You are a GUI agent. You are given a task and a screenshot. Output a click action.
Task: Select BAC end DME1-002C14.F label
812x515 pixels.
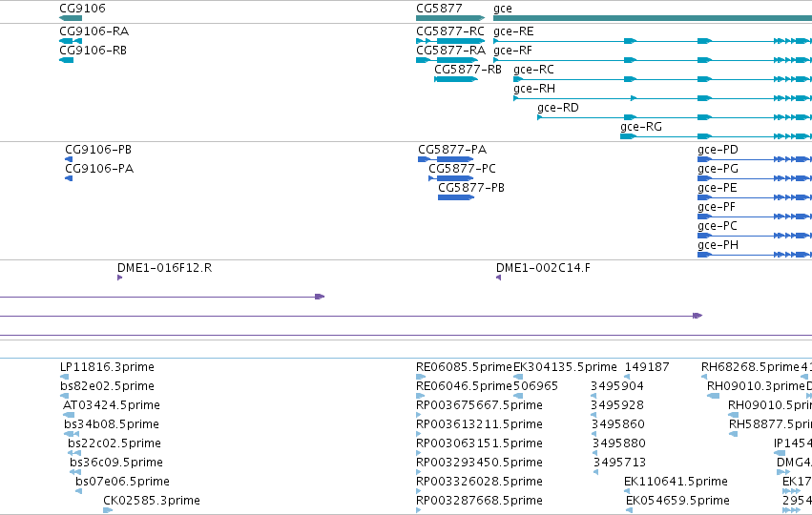pos(543,268)
